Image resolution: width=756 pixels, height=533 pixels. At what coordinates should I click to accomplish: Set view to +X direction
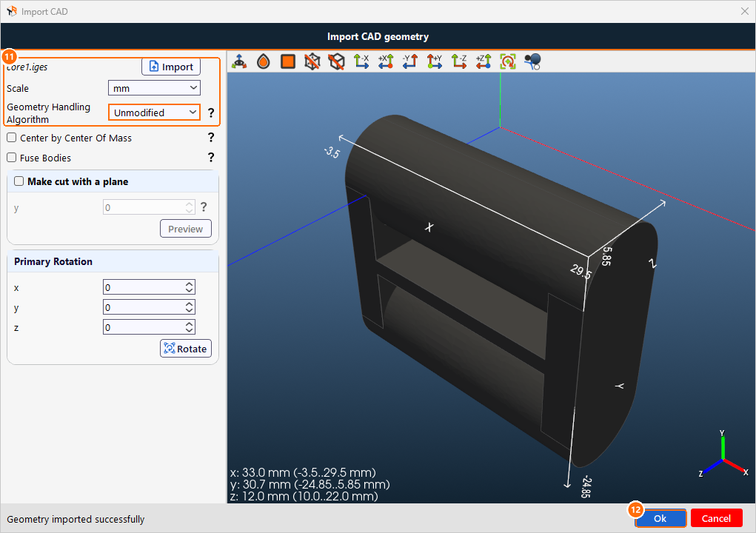tap(386, 61)
